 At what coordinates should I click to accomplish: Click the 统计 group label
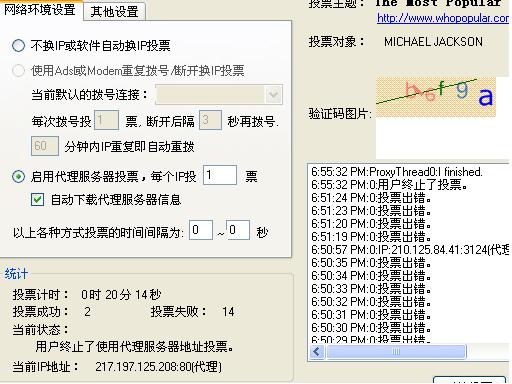pyautogui.click(x=16, y=274)
